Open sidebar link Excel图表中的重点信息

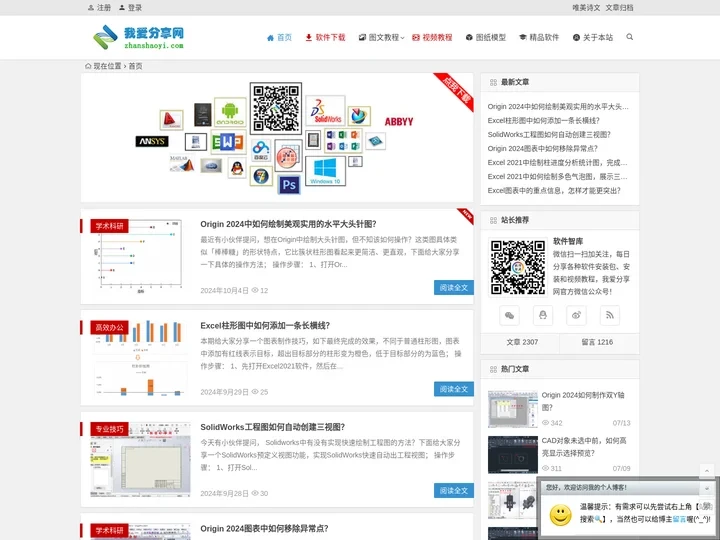(x=554, y=191)
